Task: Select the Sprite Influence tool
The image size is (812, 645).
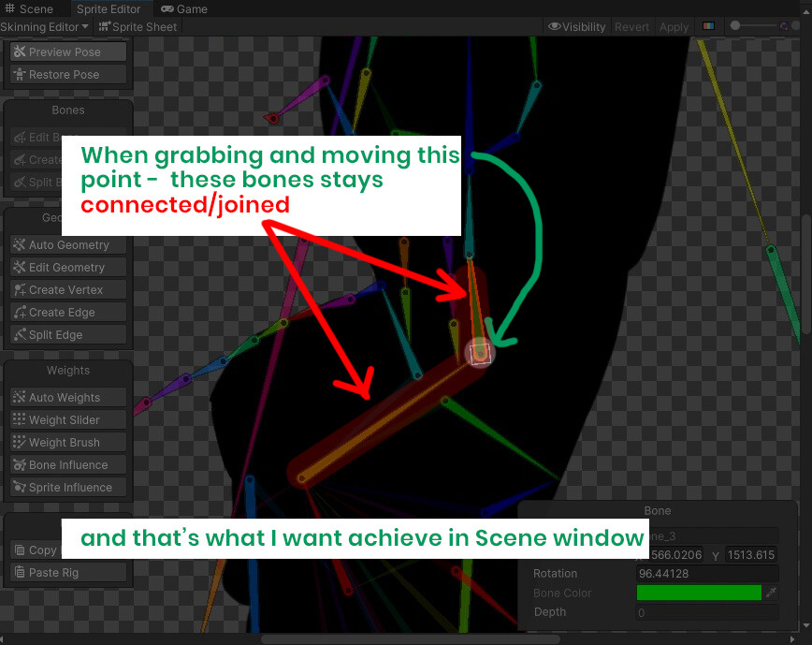Action: coord(66,487)
